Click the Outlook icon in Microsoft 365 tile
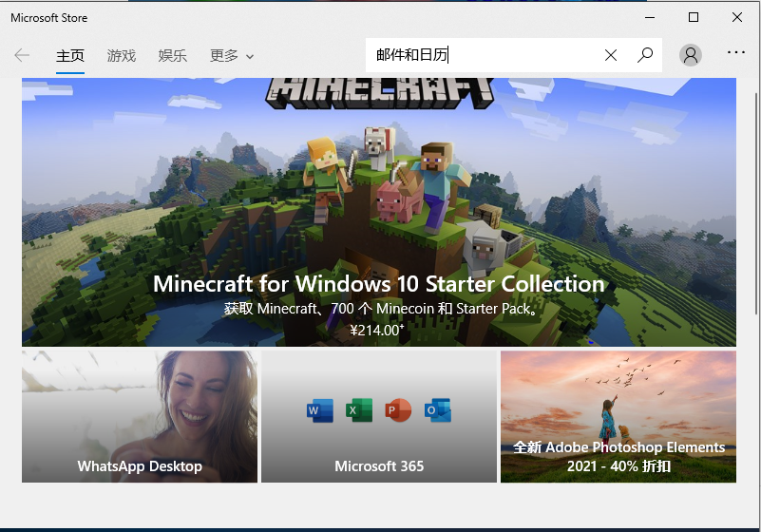Screen dimensions: 761x532 (438, 410)
